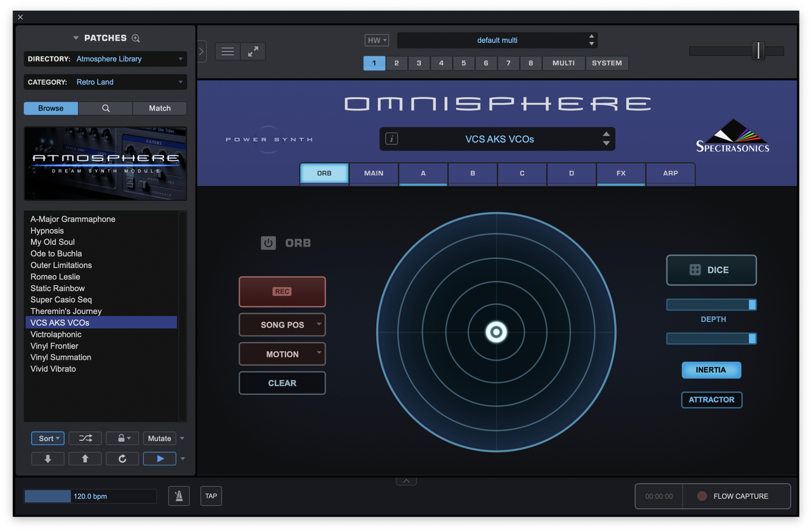Click the patch list scrollbar
This screenshot has height=532, width=812.
click(183, 316)
